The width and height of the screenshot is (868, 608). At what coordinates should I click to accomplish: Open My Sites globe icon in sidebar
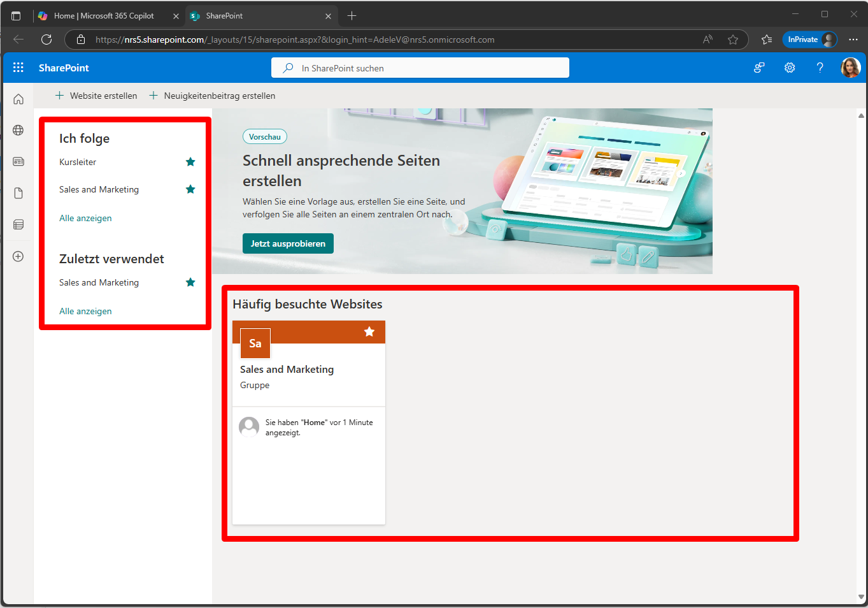click(18, 130)
